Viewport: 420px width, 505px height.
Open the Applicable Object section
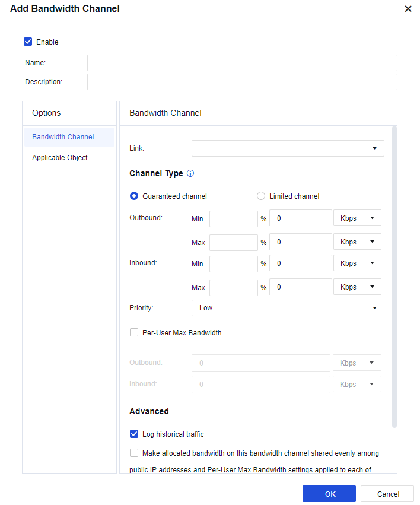(60, 158)
